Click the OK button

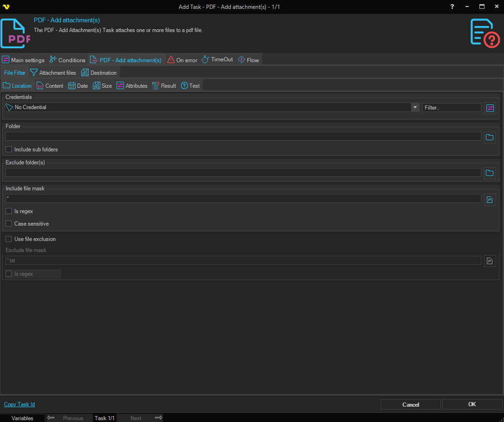[x=472, y=404]
